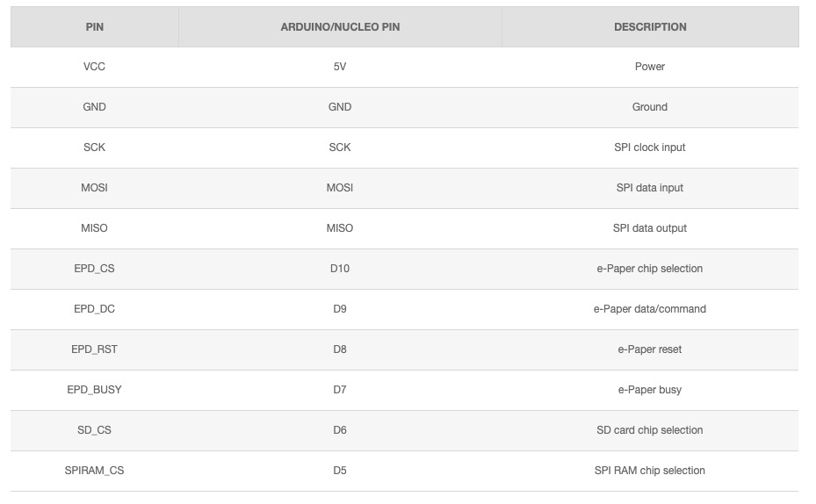Select the Power description cell
This screenshot has height=504, width=816.
point(650,67)
